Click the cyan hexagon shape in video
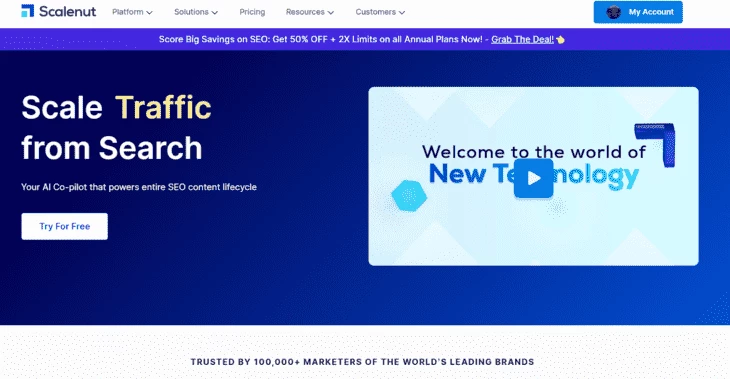 click(x=409, y=196)
